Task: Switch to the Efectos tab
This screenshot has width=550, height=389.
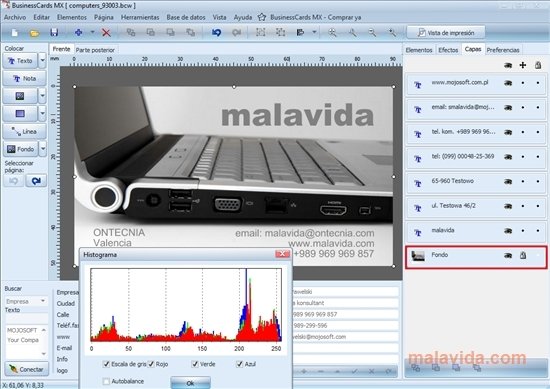Action: click(x=448, y=50)
